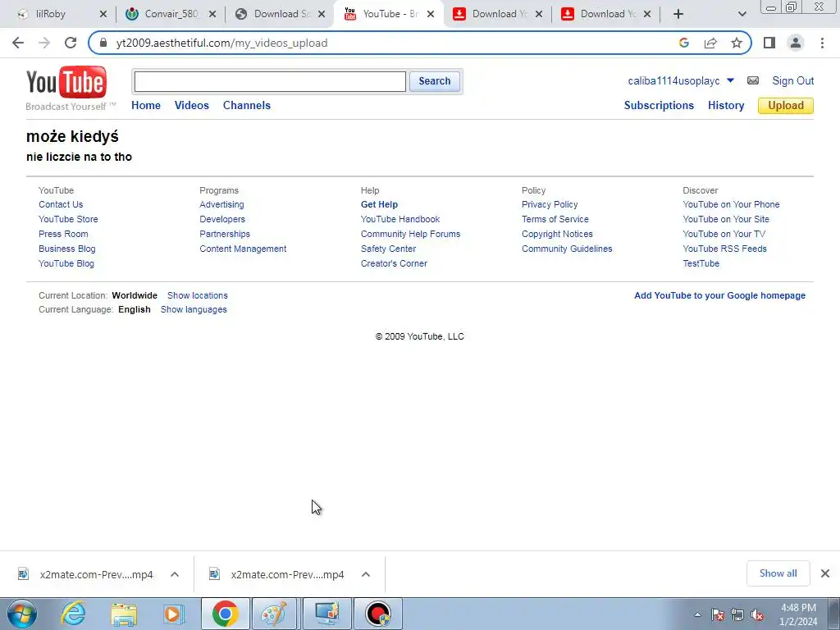Open a new tab with plus button
This screenshot has height=630, width=840.
click(678, 14)
